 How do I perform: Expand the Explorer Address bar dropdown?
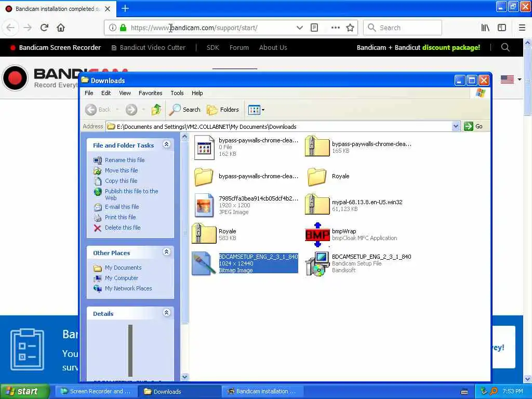456,127
